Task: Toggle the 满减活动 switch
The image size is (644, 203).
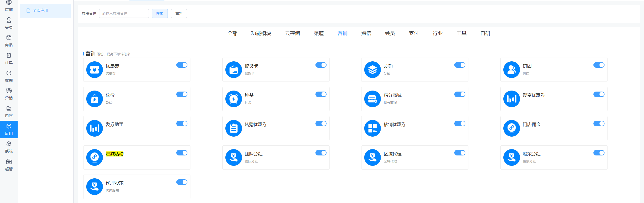Action: coord(182,153)
